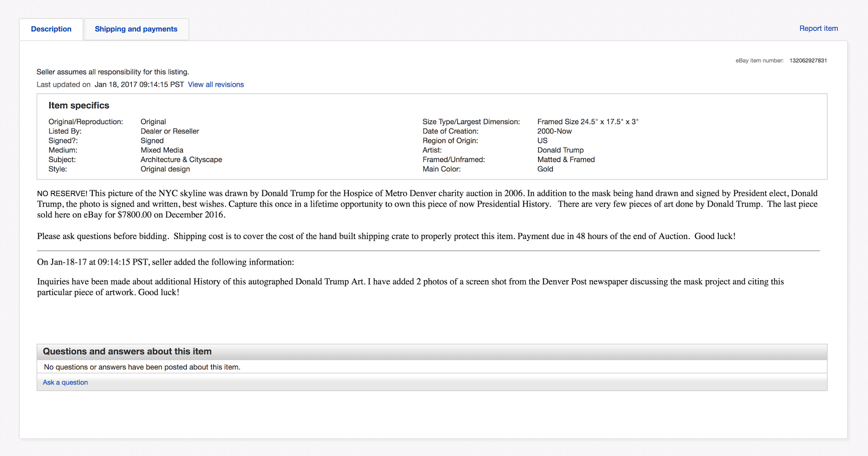
Task: Click the Medium value Mixed Media
Action: click(162, 150)
